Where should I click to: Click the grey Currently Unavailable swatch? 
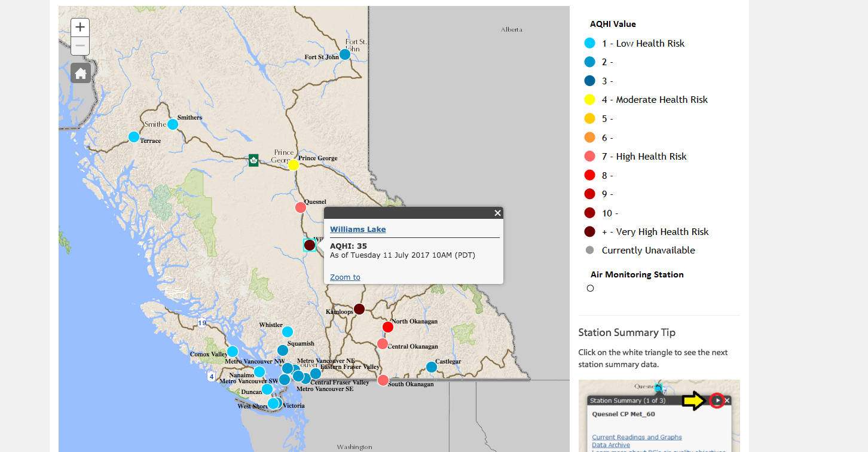click(590, 251)
